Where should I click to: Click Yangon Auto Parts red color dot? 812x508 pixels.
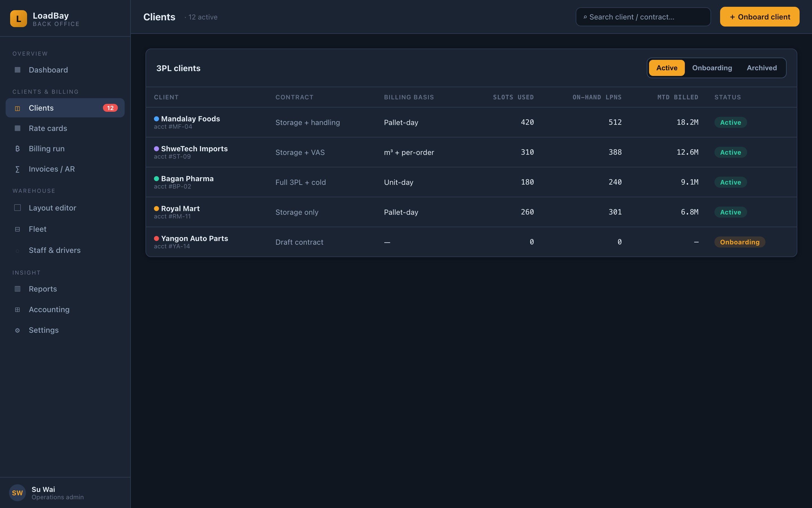pos(156,238)
